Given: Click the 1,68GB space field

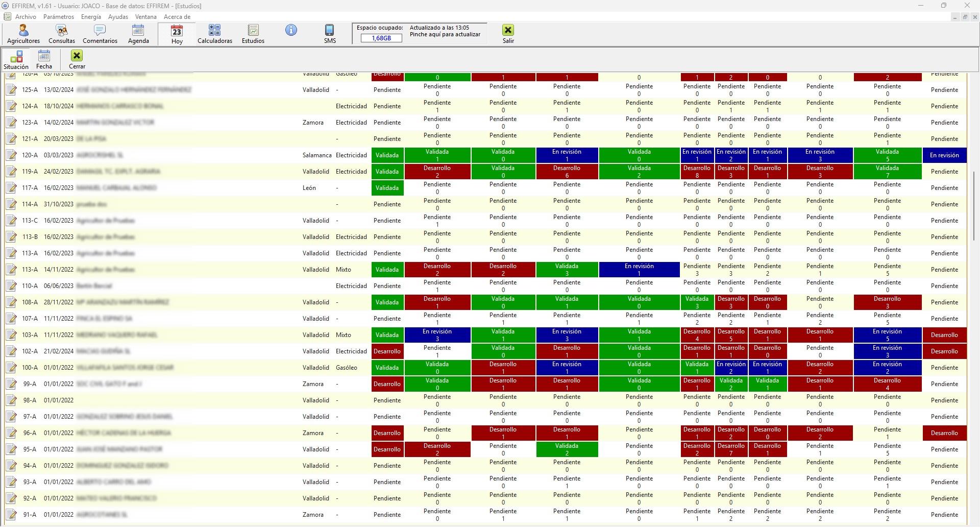Looking at the screenshot, I should (x=381, y=38).
